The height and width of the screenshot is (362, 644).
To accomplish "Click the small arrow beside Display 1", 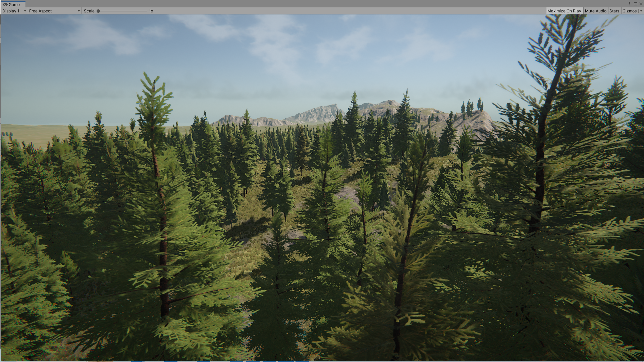I will (x=25, y=11).
